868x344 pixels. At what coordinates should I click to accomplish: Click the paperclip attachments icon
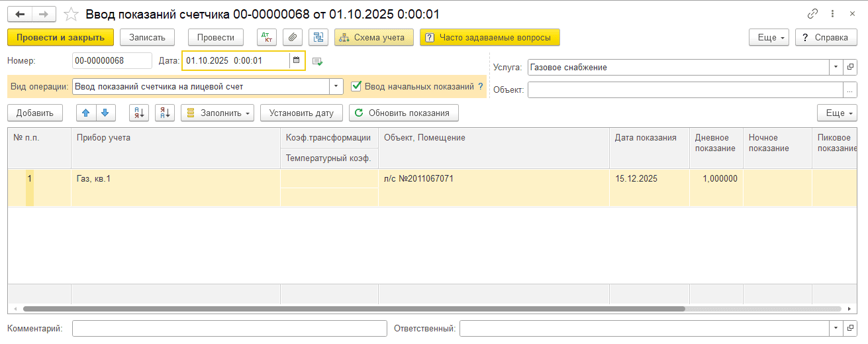[293, 37]
